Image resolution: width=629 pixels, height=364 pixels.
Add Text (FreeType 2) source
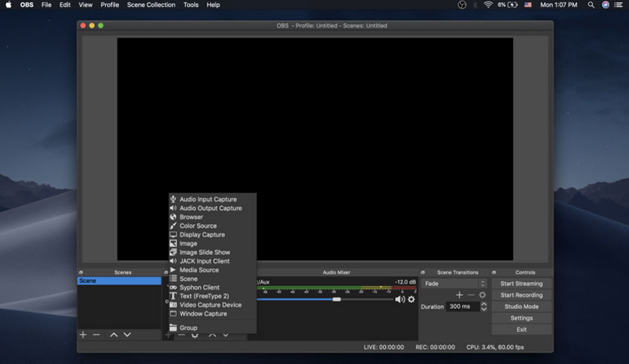[x=213, y=296]
